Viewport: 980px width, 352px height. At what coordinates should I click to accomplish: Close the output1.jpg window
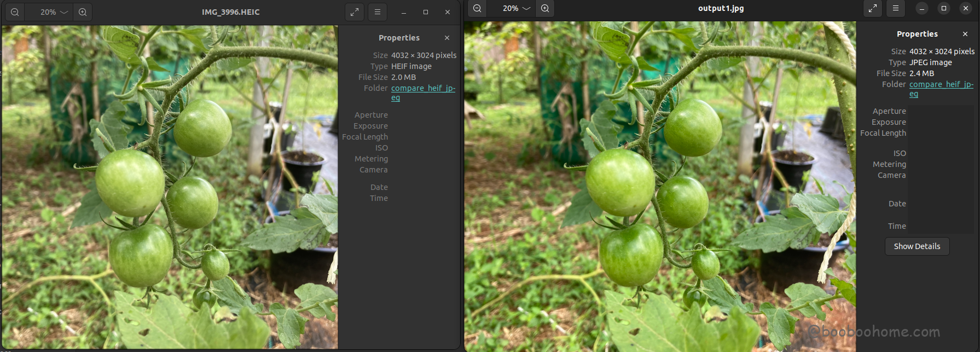pos(966,8)
